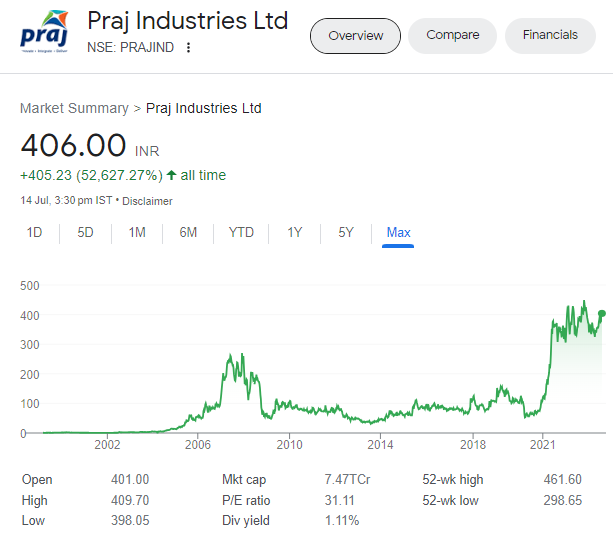Click the Praj company logo

coord(44,33)
